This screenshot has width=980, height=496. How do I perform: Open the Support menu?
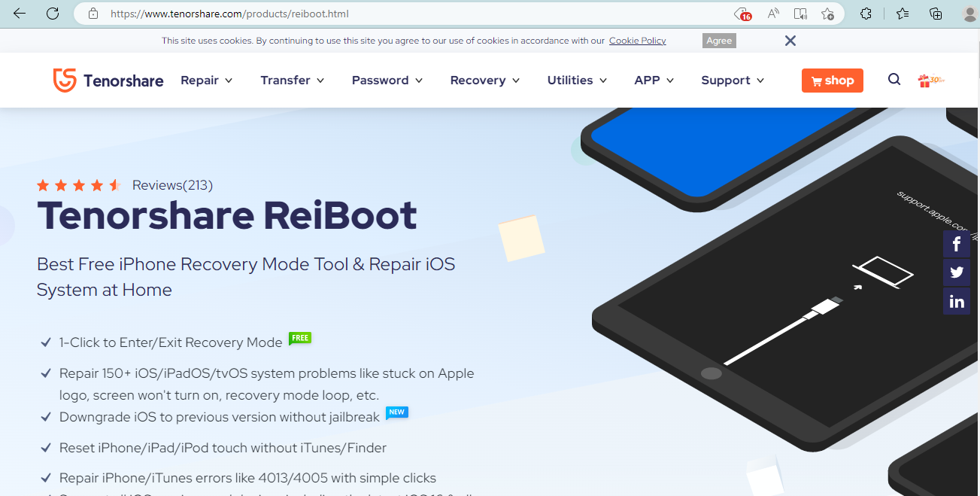[x=733, y=80]
